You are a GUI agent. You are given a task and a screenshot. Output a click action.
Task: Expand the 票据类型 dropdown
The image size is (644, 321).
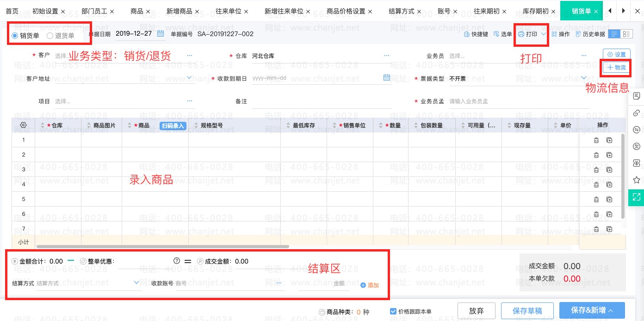click(584, 78)
